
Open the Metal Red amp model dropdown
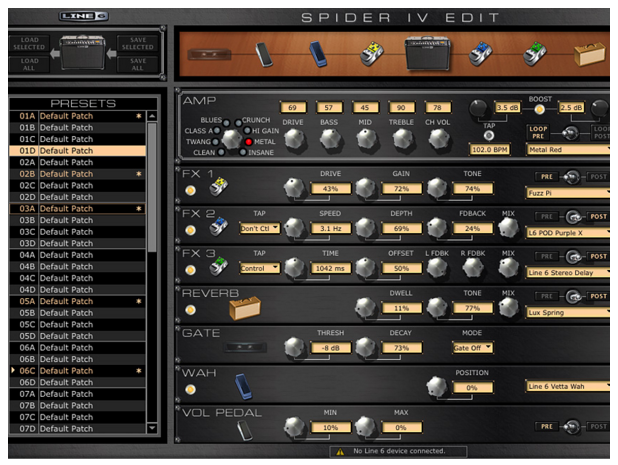click(x=568, y=150)
